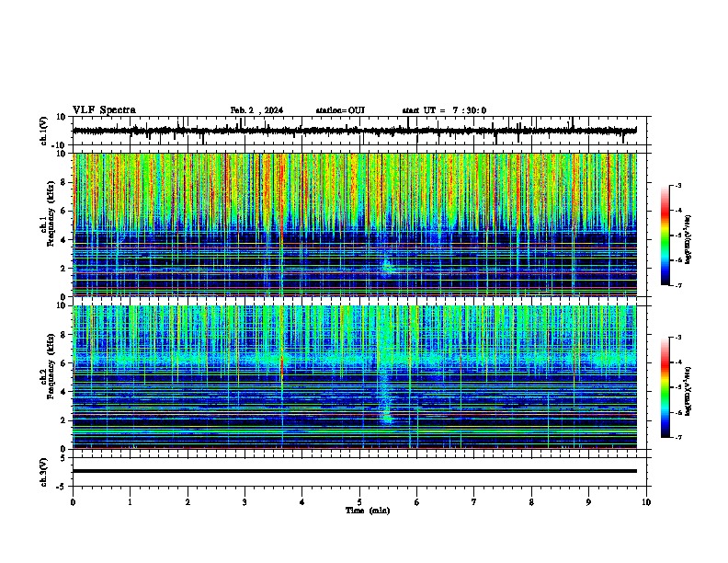This screenshot has height=563, width=728.
Task: Click the ch.1 spectrogram color bar
Action: pyautogui.click(x=665, y=236)
